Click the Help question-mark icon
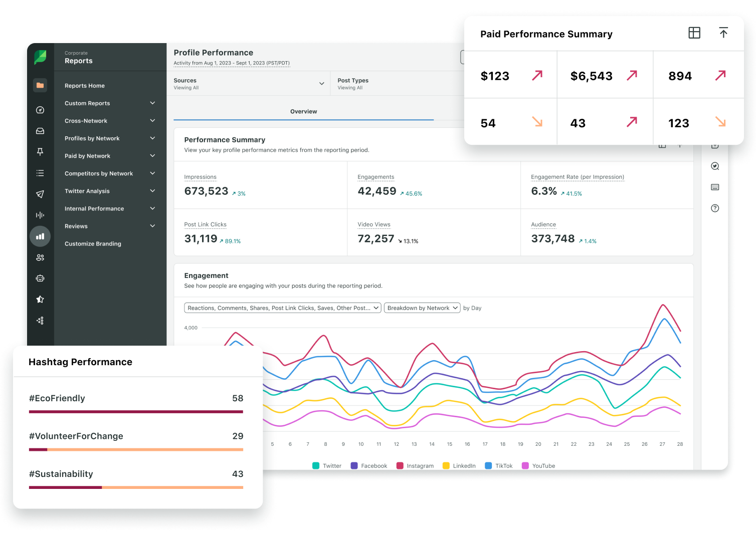Screen dimensions: 756x533 715,208
